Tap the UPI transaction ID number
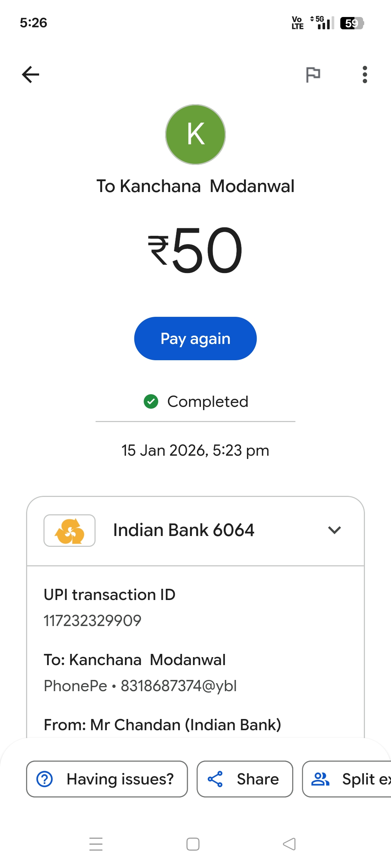Viewport: 391px width, 868px height. pyautogui.click(x=93, y=621)
